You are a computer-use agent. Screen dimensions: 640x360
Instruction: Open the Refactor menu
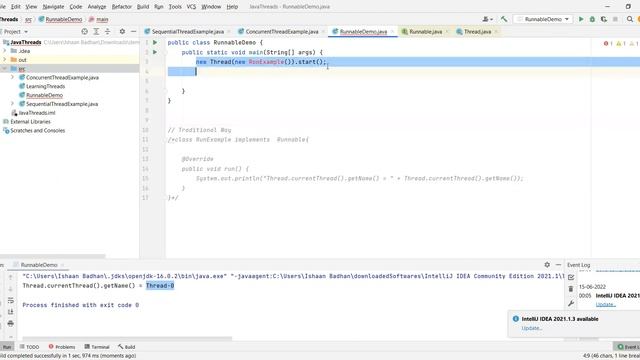(x=122, y=7)
